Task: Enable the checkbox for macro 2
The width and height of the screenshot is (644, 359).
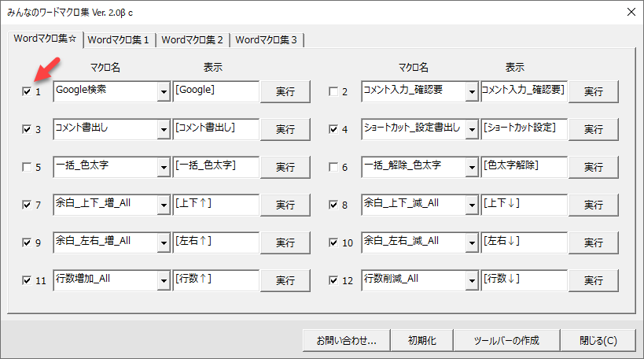Action: point(334,92)
